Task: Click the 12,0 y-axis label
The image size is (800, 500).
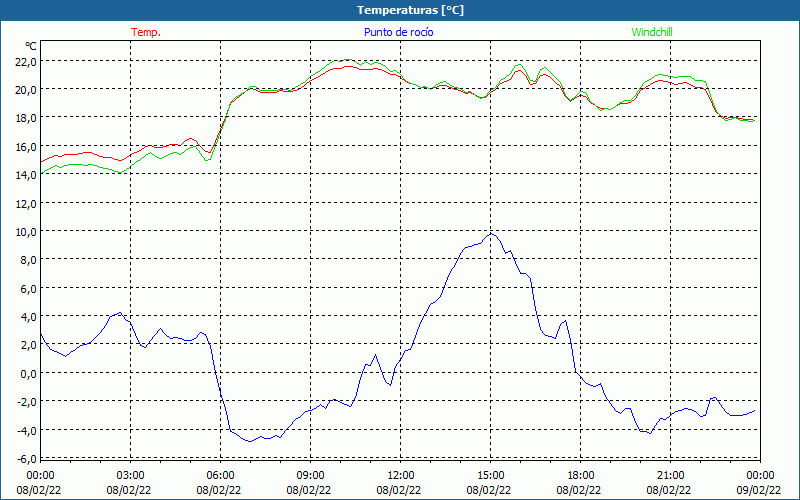Action: (26, 203)
